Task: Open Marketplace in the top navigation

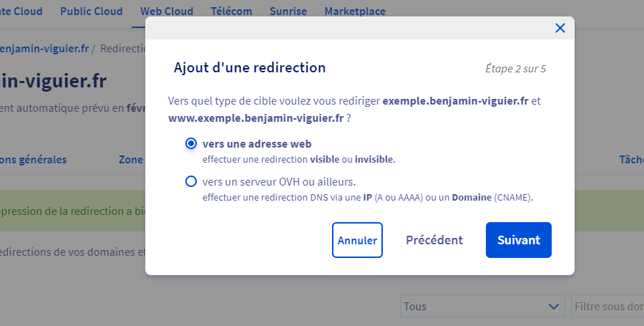Action: click(x=355, y=11)
